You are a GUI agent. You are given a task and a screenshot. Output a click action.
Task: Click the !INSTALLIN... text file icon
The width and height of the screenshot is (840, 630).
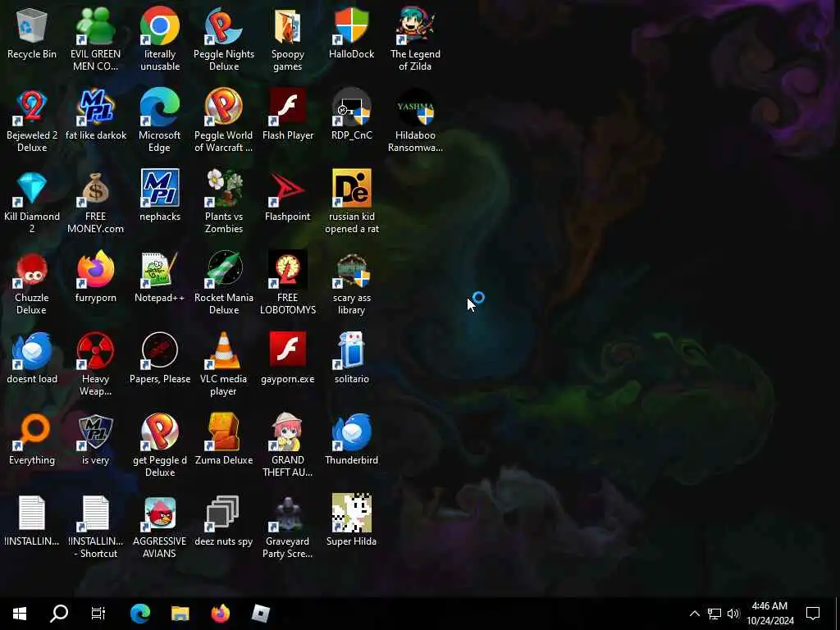[x=32, y=521]
